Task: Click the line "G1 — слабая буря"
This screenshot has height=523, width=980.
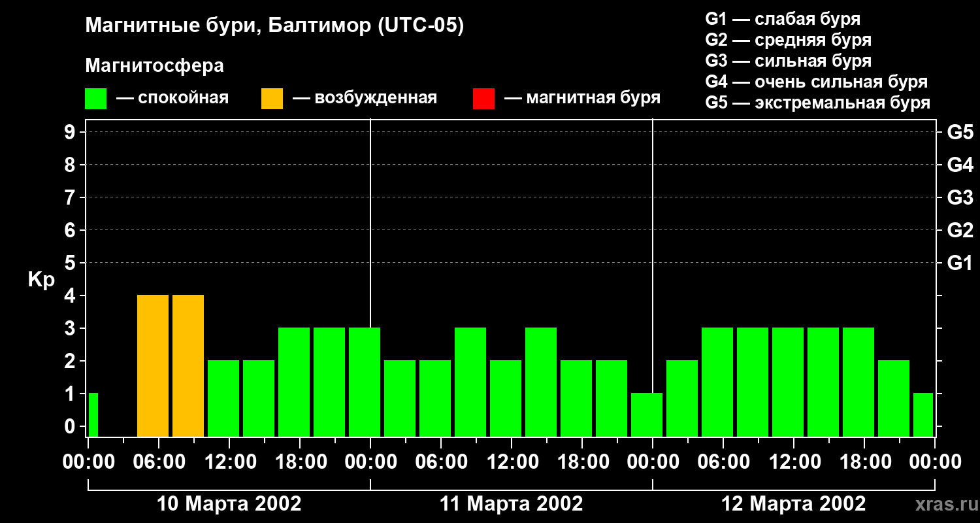Action: (x=783, y=19)
